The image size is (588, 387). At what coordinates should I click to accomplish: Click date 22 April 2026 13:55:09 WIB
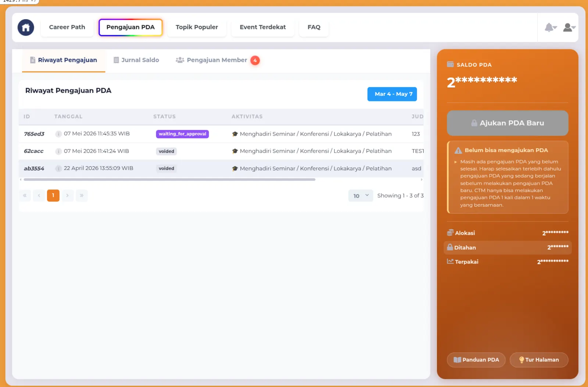click(98, 168)
